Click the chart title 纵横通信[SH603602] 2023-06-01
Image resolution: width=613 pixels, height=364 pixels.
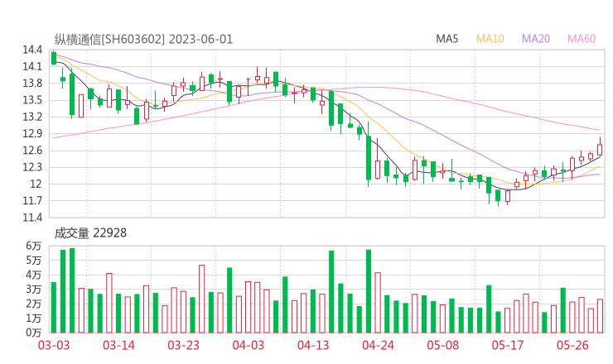(143, 40)
